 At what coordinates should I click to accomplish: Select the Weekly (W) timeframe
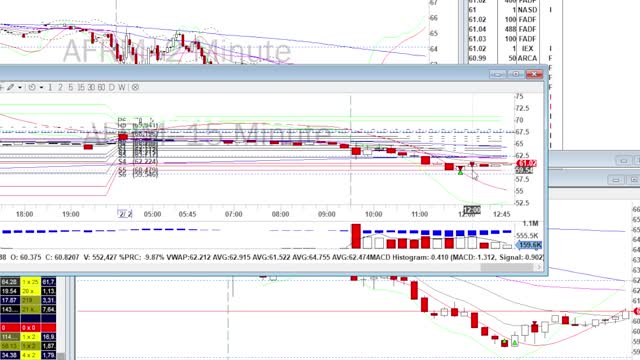[x=122, y=87]
